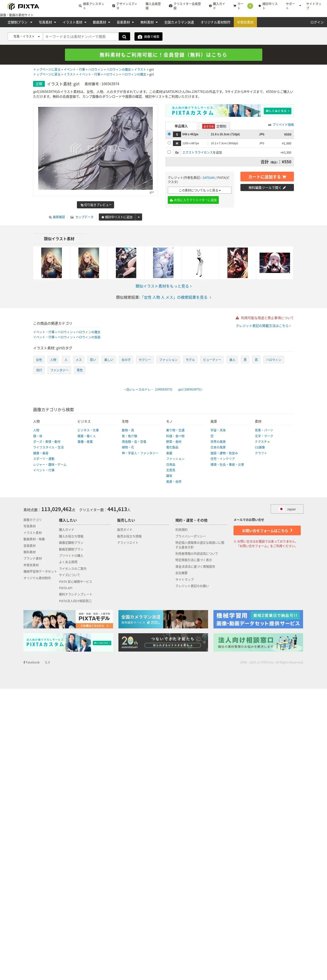Click the magnifier search submit button
Image resolution: width=327 pixels, height=980 pixels.
(124, 37)
